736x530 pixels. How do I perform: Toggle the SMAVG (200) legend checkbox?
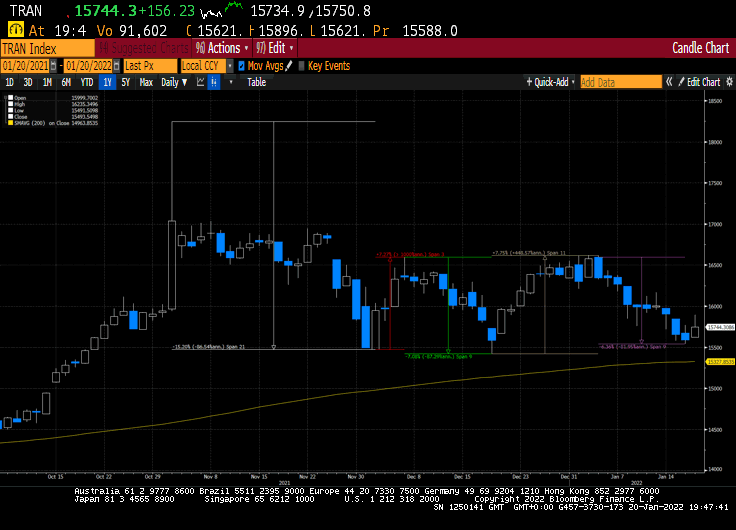[10, 123]
